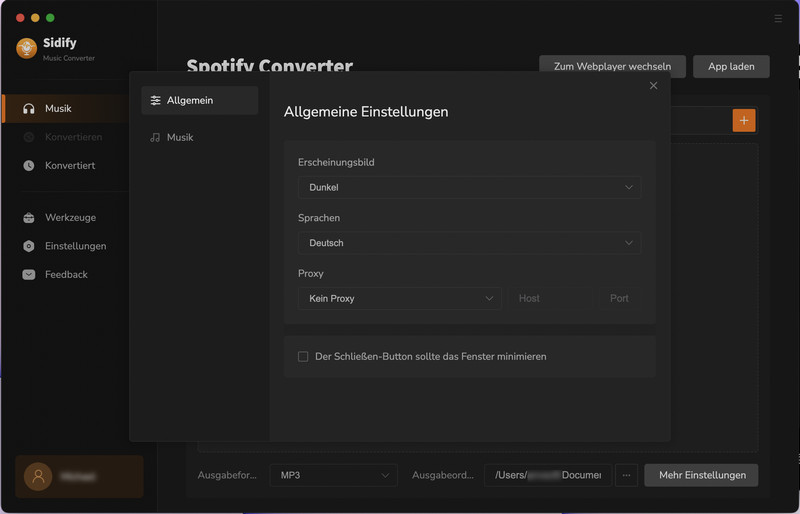Browse output folder with ellipsis button
The height and width of the screenshot is (514, 800).
626,475
